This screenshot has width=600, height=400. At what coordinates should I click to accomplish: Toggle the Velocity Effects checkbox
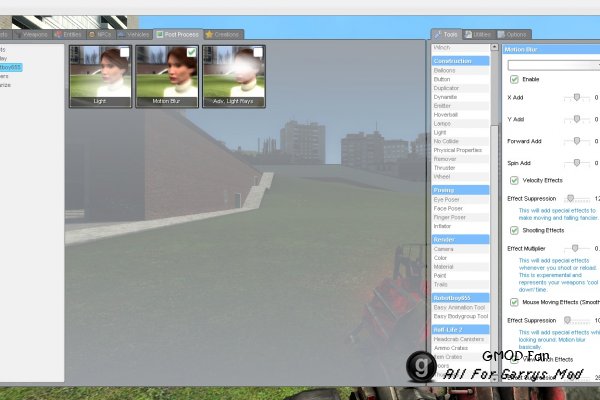click(x=514, y=180)
